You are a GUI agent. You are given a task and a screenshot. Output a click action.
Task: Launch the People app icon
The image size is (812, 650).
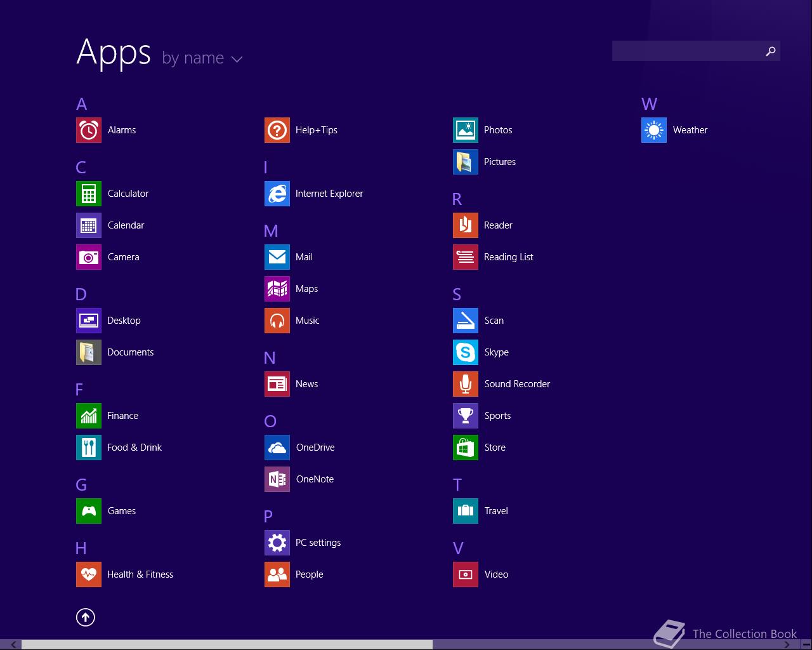click(277, 574)
